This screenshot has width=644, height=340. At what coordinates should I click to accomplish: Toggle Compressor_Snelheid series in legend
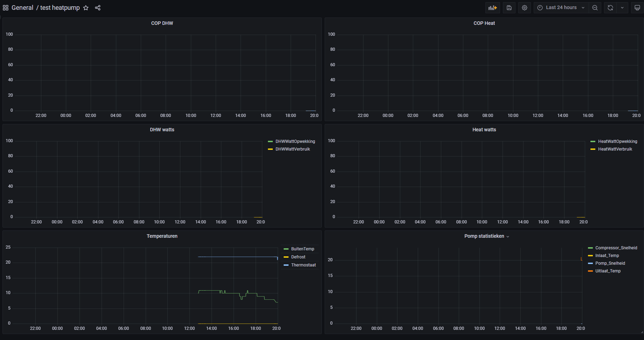(616, 248)
